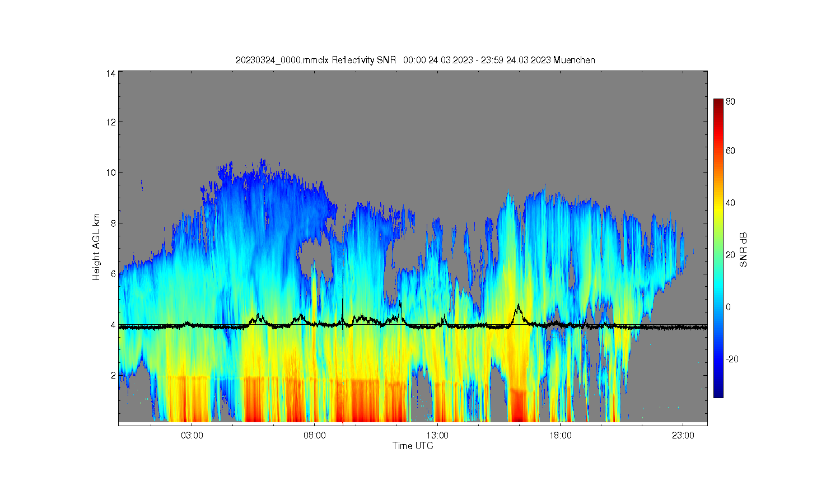
Task: Click the colorbar value 20
Action: 731,255
